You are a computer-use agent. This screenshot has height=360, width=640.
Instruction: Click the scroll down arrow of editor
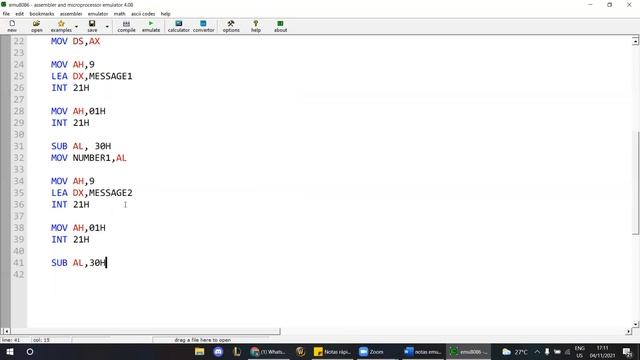point(636,324)
